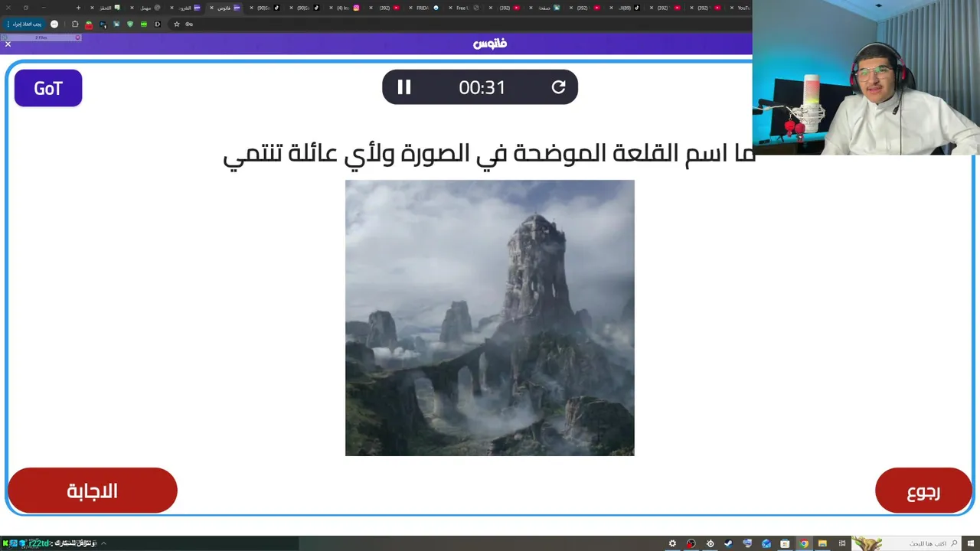This screenshot has width=980, height=551.
Task: Open the TikTok (89) browser tab
Action: 626,8
